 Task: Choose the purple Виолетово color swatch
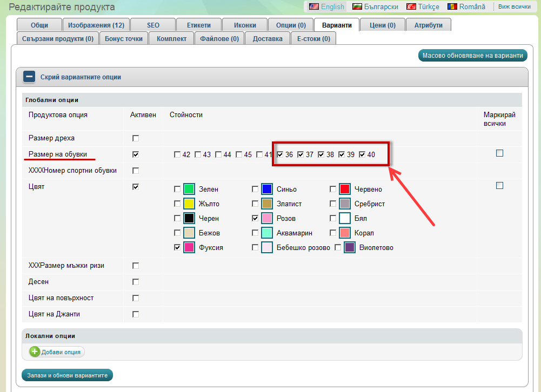pyautogui.click(x=350, y=247)
